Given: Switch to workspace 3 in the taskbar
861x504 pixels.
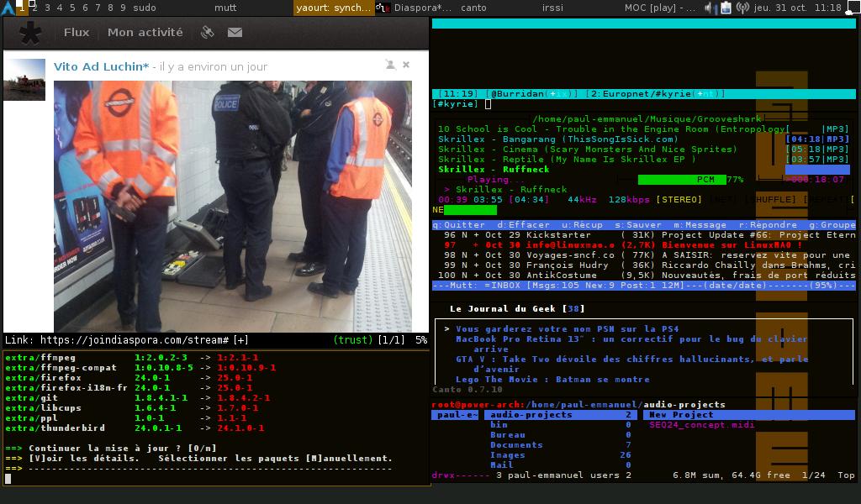Looking at the screenshot, I should 47,8.
